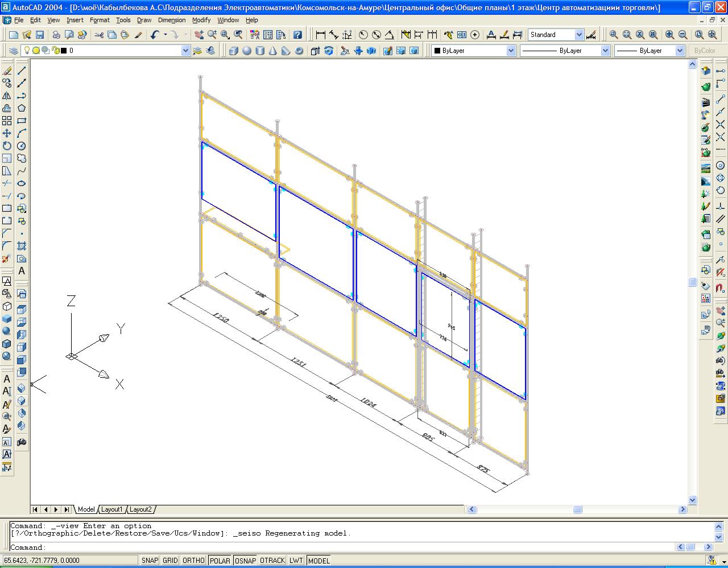Open the color control ByLayer swatch
Screen dimensions: 728x568
tap(473, 51)
